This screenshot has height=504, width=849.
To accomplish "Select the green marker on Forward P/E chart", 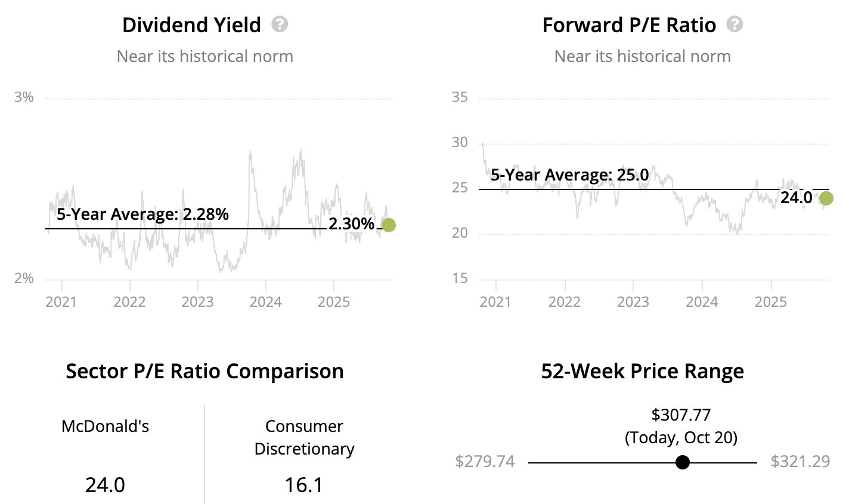I will [826, 198].
